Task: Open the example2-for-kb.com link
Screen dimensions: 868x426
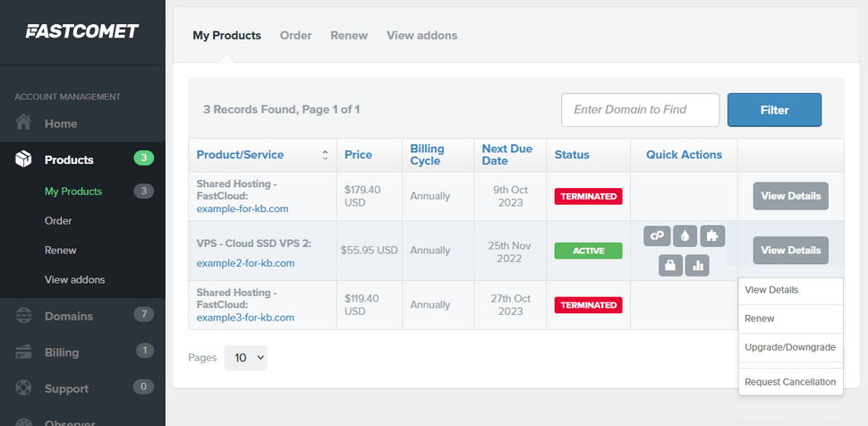Action: coord(245,263)
